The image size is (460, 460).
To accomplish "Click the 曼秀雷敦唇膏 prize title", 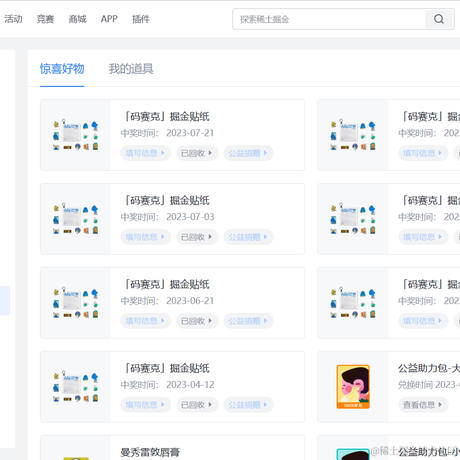I will coord(150,452).
